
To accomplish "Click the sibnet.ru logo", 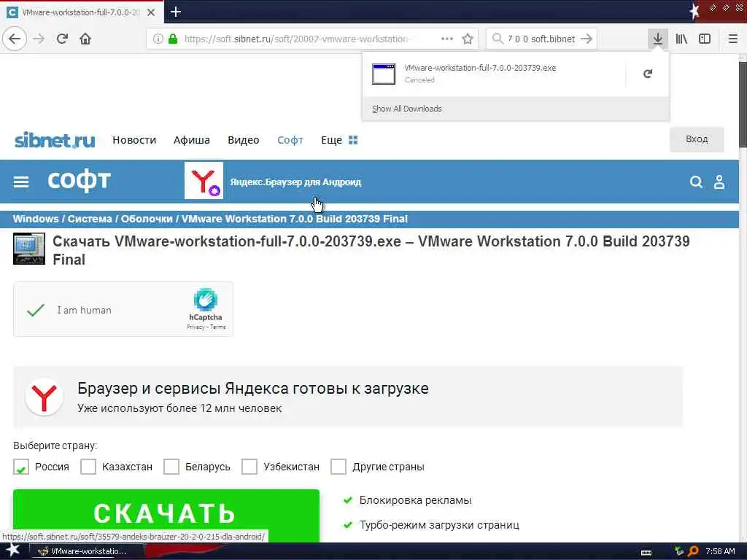I will (x=55, y=140).
